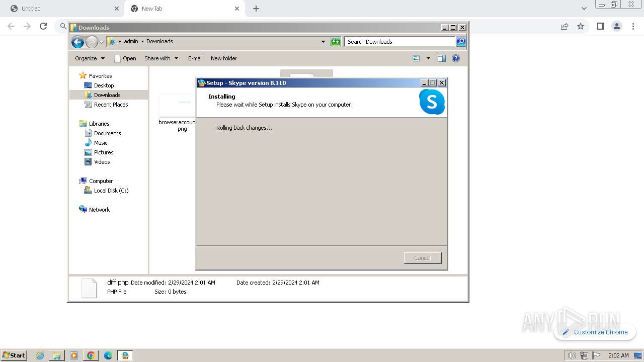Open Documents library
The height and width of the screenshot is (362, 644).
(108, 133)
